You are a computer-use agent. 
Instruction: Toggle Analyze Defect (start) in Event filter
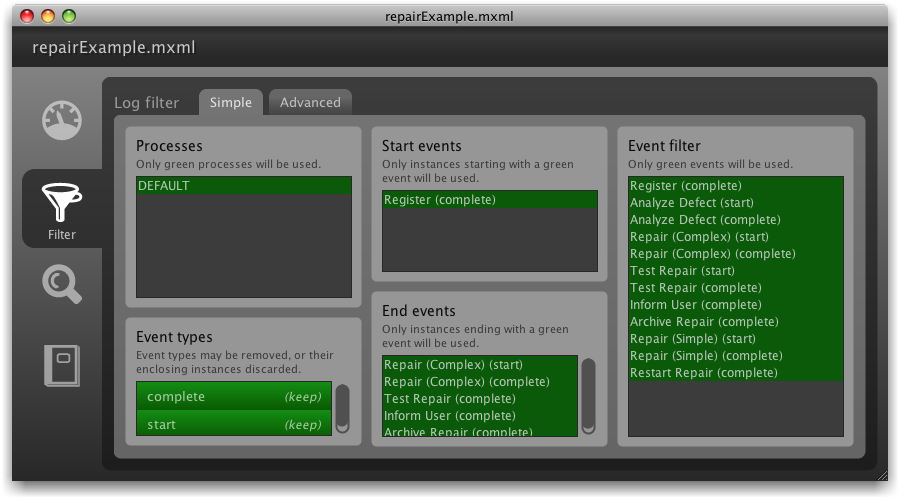tap(735, 203)
